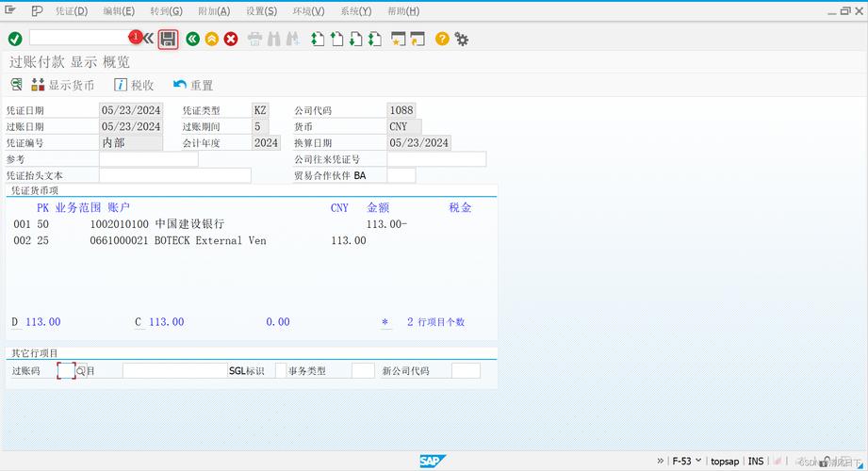Open the 环境(V) menu
This screenshot has height=471, width=868.
click(308, 11)
